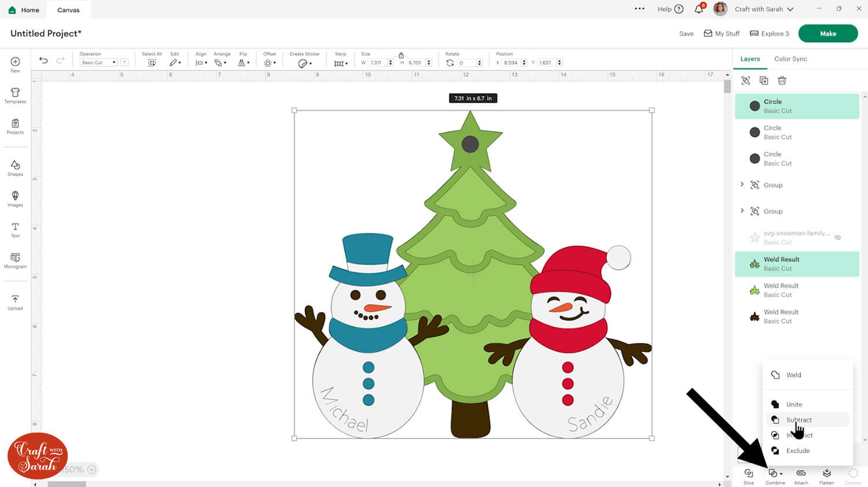Screen dimensions: 868x487
Task: Click the Slice tool icon
Action: tap(748, 476)
